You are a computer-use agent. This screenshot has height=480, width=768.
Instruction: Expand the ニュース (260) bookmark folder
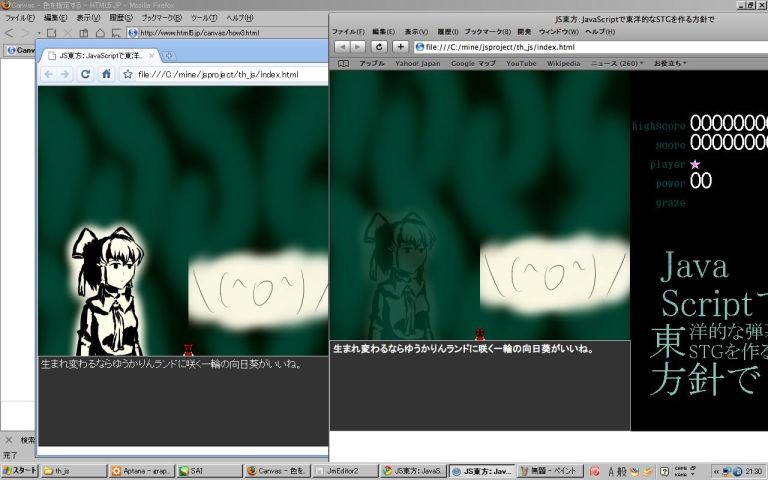[x=617, y=64]
